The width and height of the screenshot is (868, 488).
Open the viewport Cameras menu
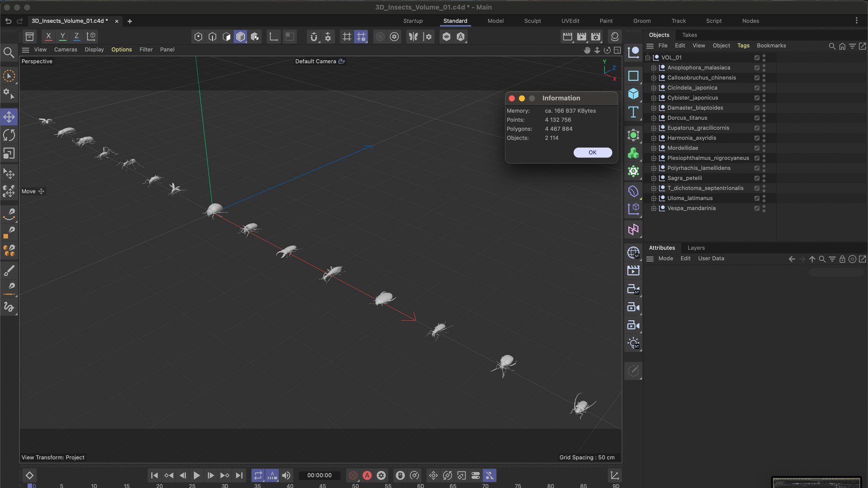point(66,50)
